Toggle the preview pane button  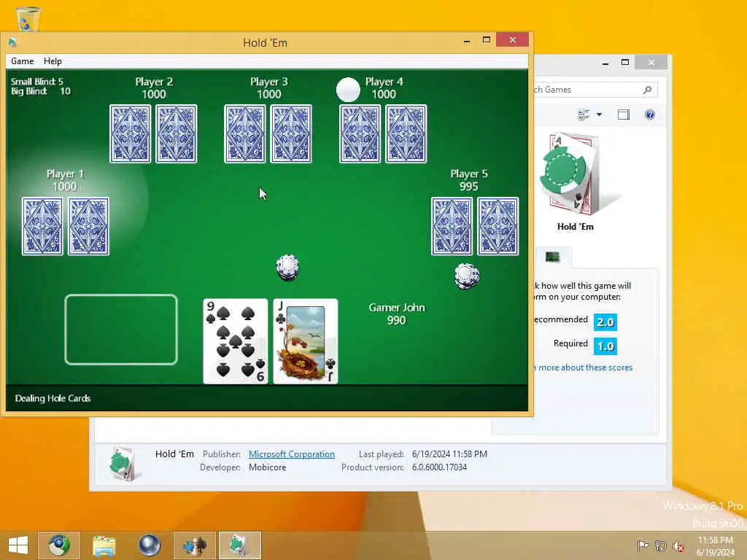624,114
